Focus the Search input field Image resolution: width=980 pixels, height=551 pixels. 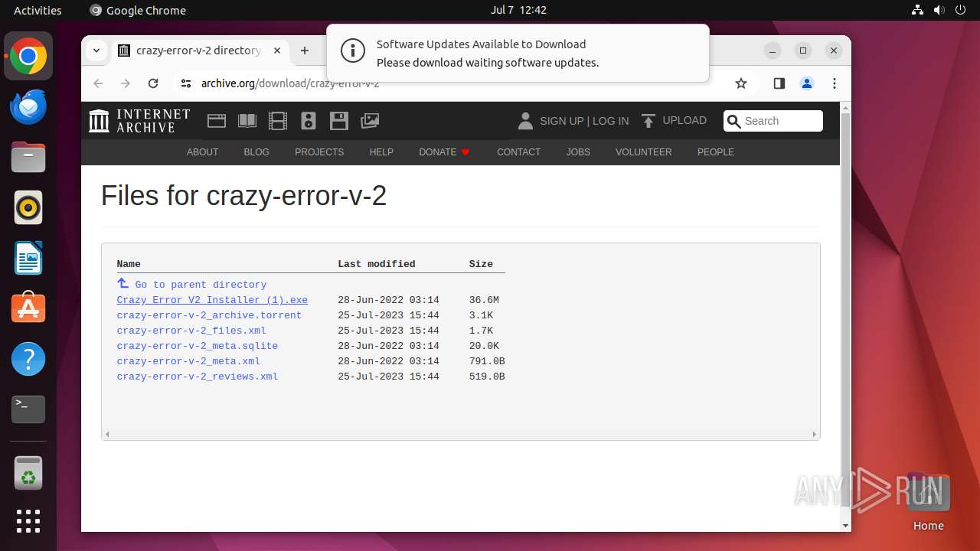773,121
